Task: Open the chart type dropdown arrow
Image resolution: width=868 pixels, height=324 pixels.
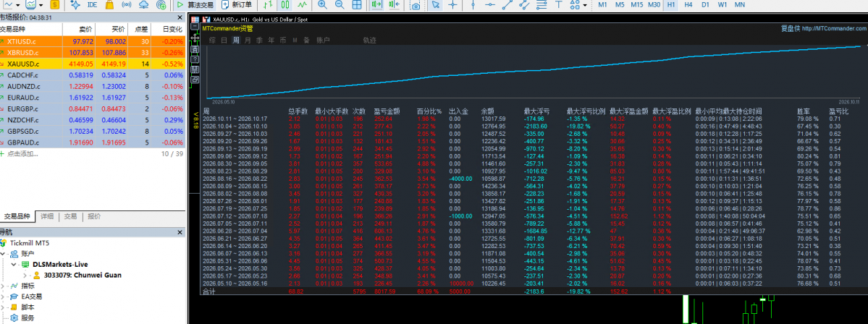Action: 19,5
